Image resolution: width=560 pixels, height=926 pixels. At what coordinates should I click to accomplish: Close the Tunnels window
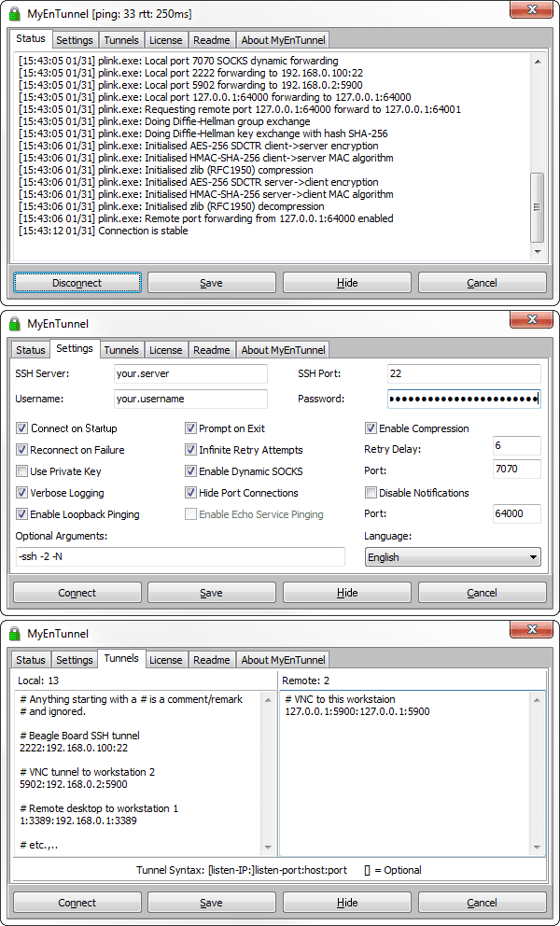(x=532, y=629)
